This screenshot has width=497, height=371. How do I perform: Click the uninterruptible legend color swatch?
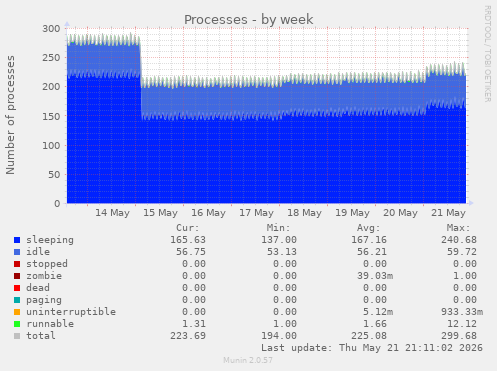click(17, 312)
